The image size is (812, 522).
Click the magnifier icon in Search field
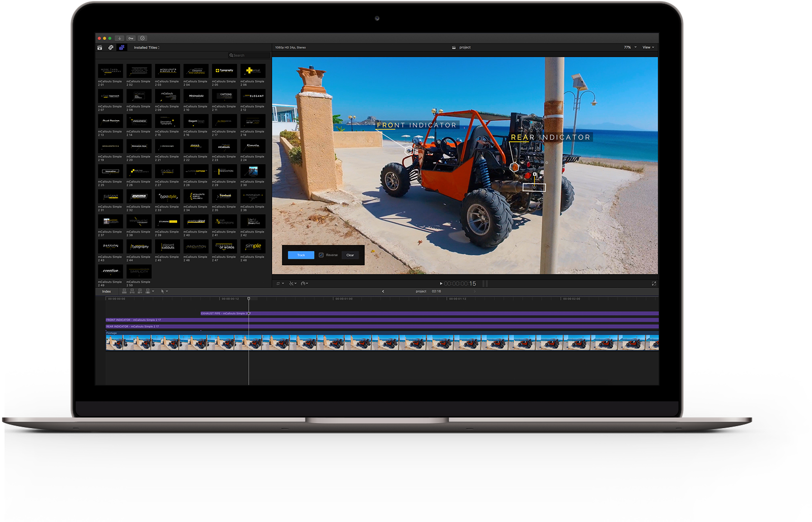231,55
